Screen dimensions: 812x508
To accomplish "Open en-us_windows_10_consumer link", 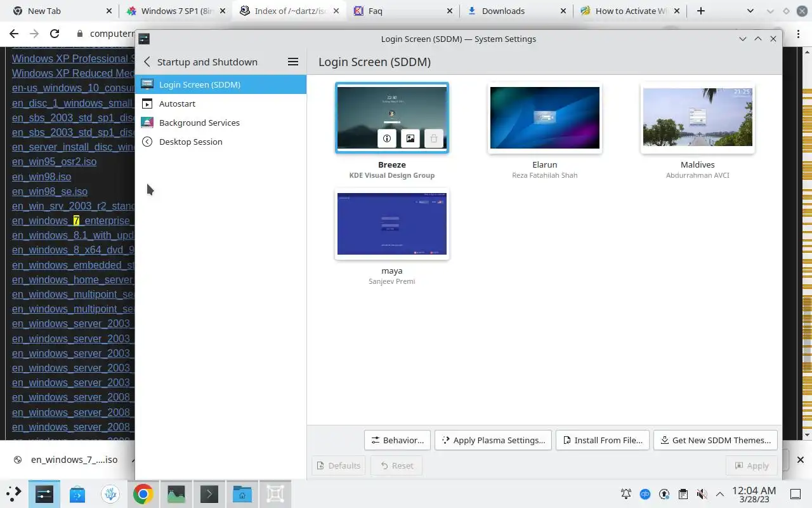I will 73,88.
